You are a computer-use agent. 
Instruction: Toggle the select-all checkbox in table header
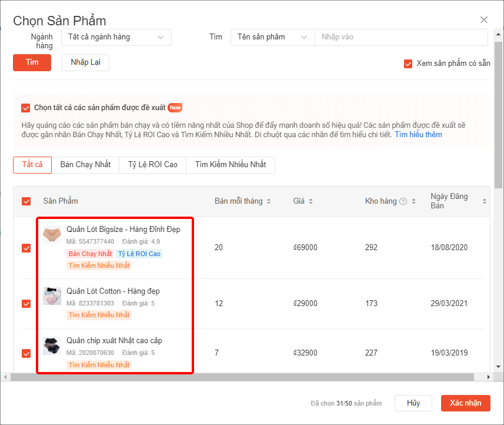pyautogui.click(x=26, y=201)
